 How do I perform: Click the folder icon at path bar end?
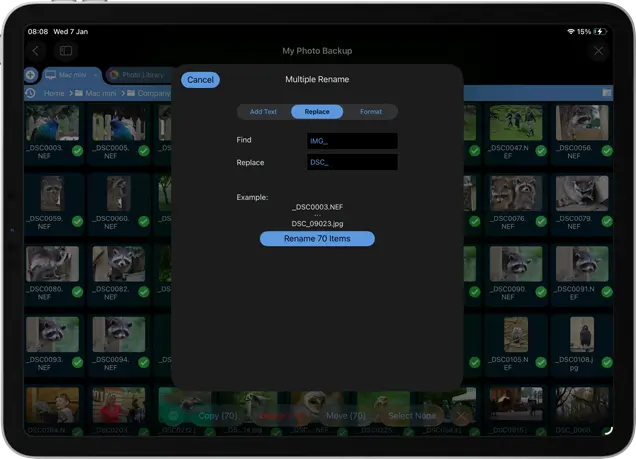pyautogui.click(x=606, y=93)
